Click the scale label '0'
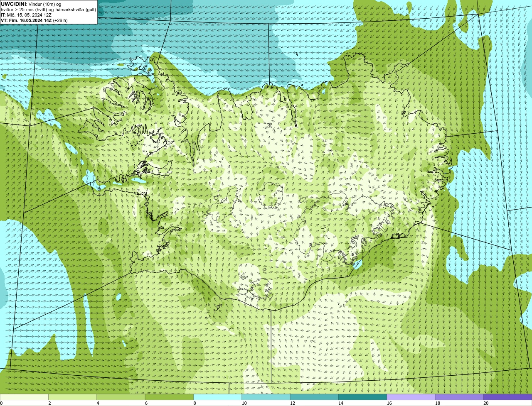Image resolution: width=532 pixels, height=406 pixels. [1, 403]
